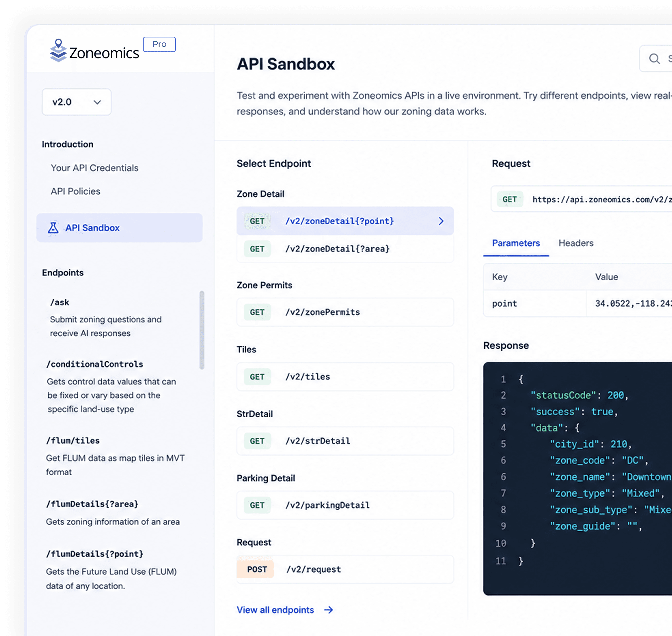Click "zone_guide" response line
Viewport: 672px width, 636px height.
point(596,526)
